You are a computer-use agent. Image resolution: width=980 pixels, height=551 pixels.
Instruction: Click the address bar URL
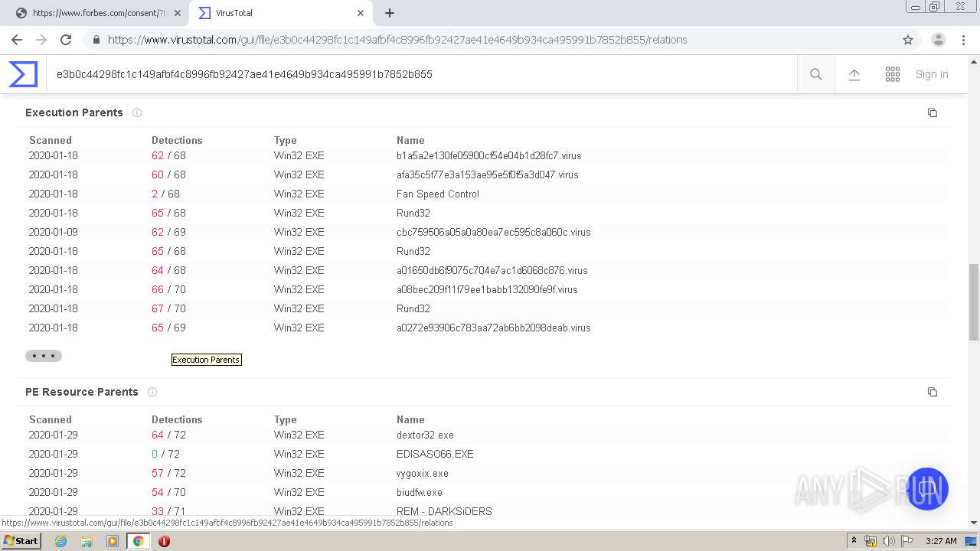coord(397,40)
